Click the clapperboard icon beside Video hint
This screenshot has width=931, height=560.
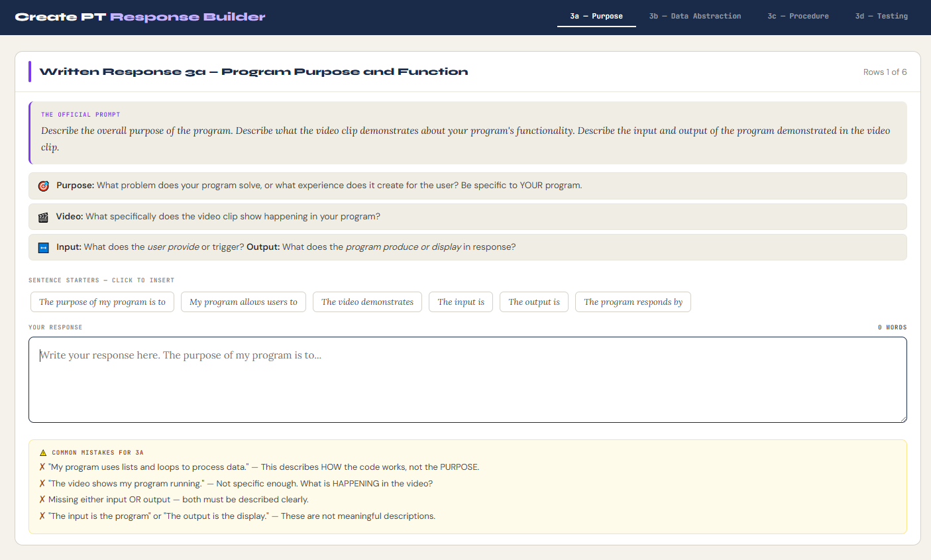click(44, 217)
